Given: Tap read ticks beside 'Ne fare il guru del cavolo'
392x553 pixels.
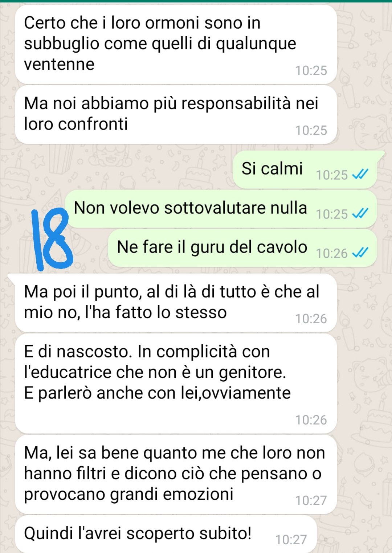Looking at the screenshot, I should point(360,253).
